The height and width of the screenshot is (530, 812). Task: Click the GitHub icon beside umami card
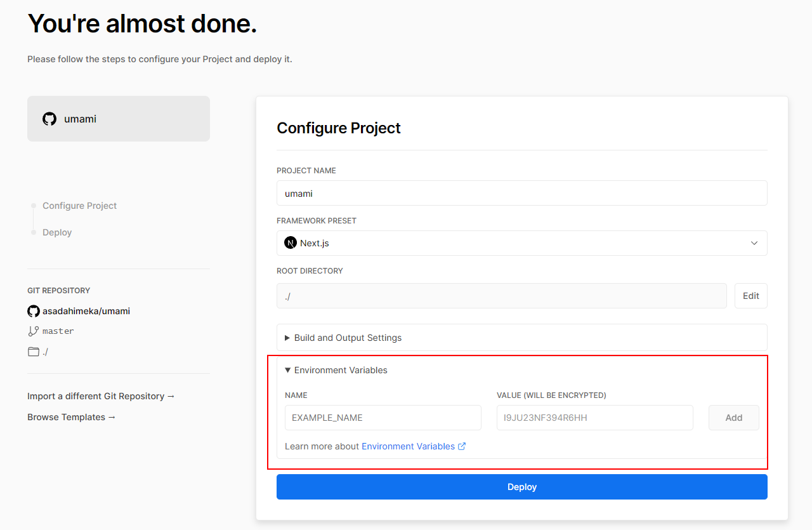49,119
